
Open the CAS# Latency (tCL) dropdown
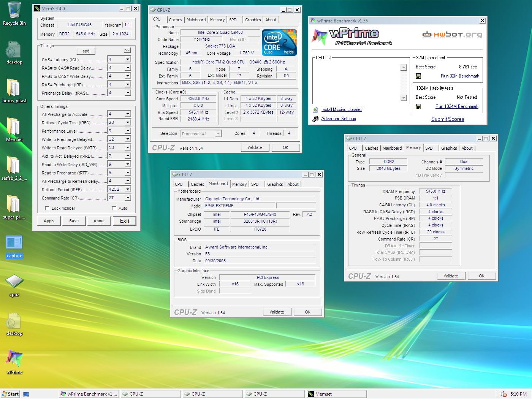[x=128, y=59]
